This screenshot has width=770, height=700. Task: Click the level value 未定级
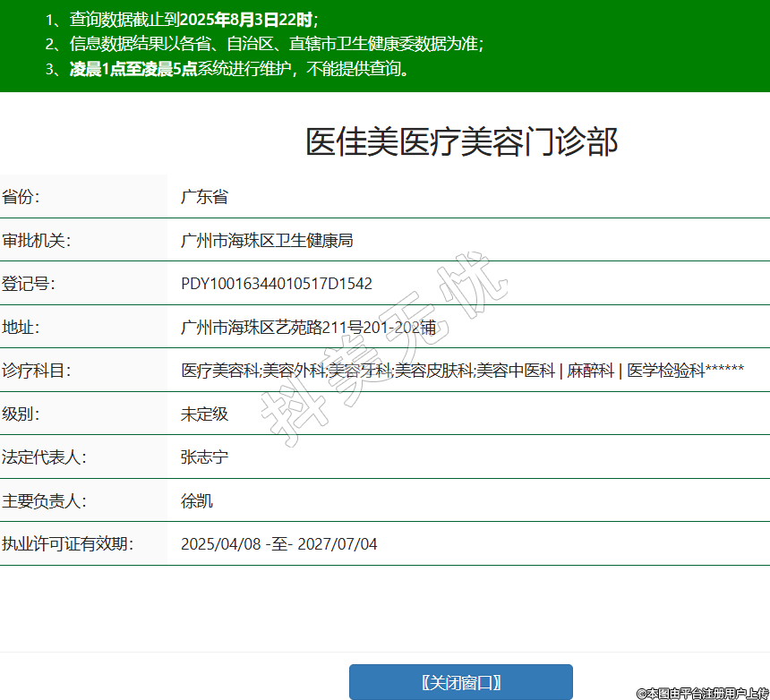(x=204, y=414)
